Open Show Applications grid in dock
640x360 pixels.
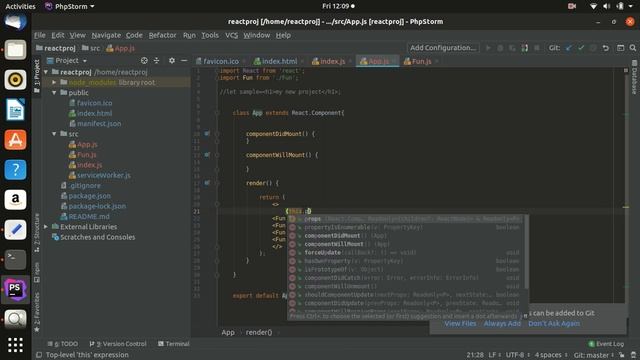click(x=16, y=345)
